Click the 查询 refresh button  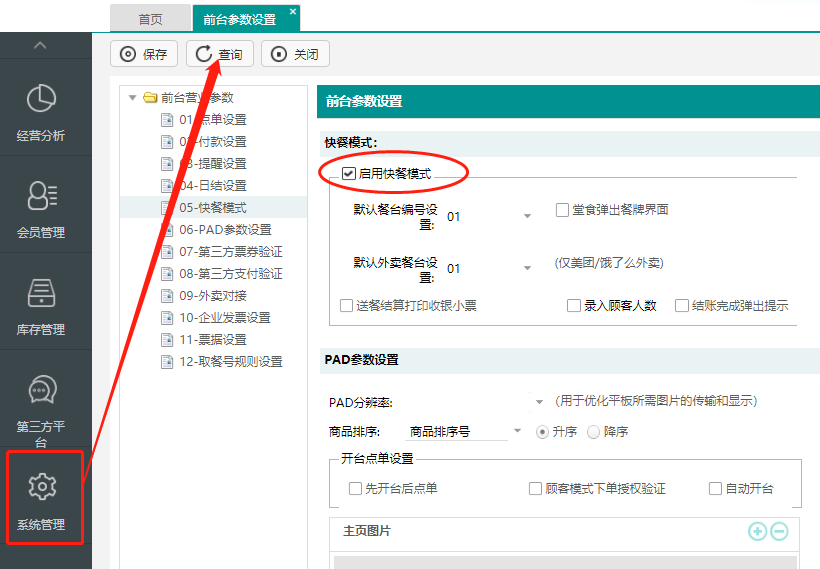click(x=220, y=54)
